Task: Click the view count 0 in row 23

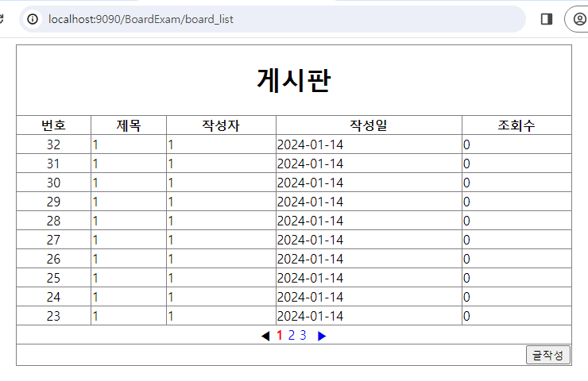Action: pos(466,316)
